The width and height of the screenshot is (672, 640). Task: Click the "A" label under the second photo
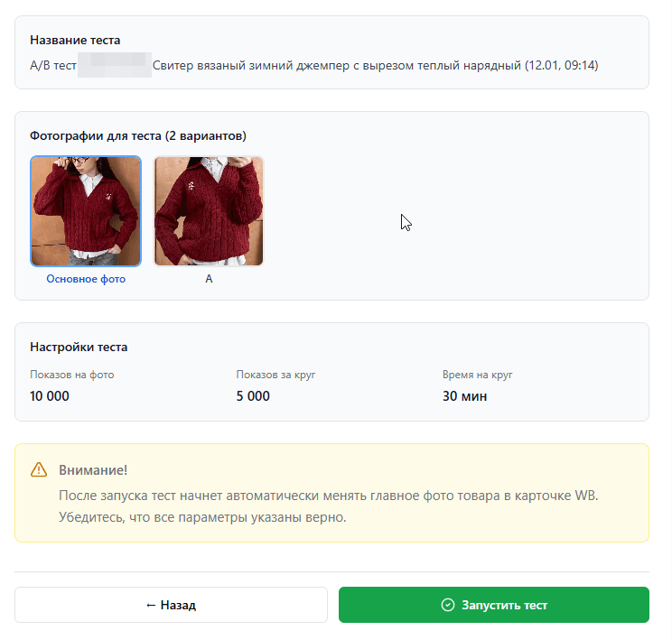(209, 279)
